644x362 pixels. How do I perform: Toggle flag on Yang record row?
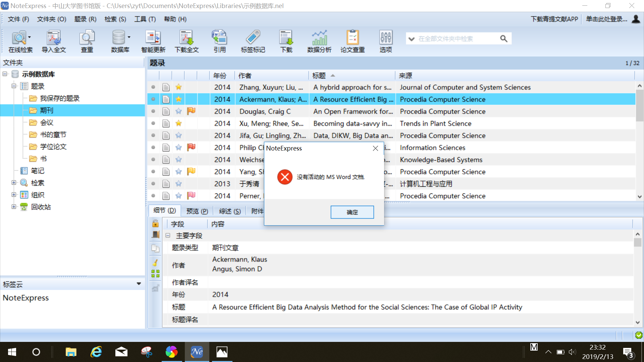[191, 171]
